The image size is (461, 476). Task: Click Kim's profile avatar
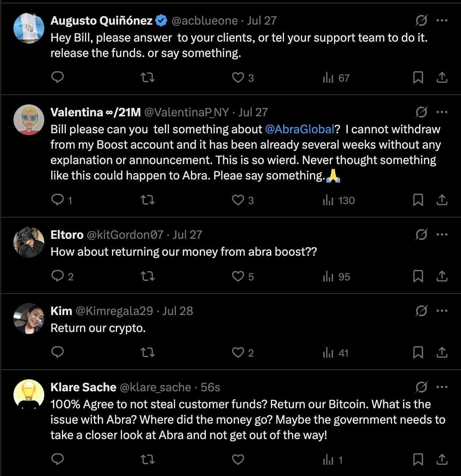tap(29, 318)
